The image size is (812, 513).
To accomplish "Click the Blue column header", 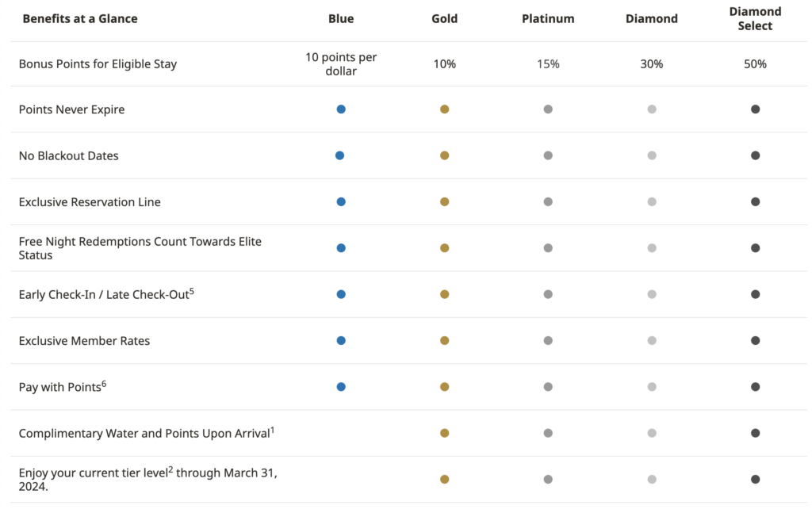I will pos(341,19).
